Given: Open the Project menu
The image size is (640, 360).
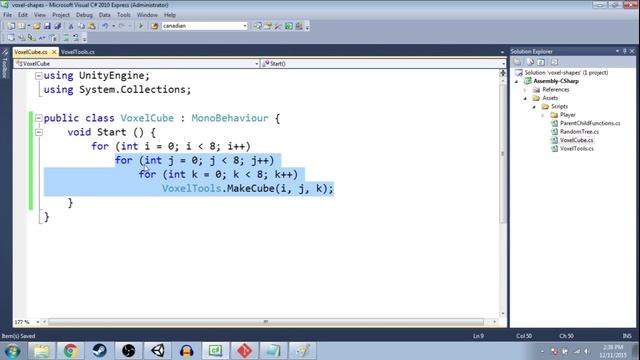Looking at the screenshot, I should pyautogui.click(x=61, y=15).
